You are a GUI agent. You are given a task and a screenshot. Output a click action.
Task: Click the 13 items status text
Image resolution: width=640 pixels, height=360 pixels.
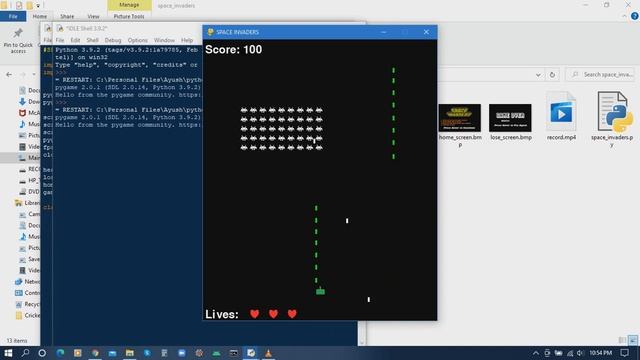coord(17,340)
